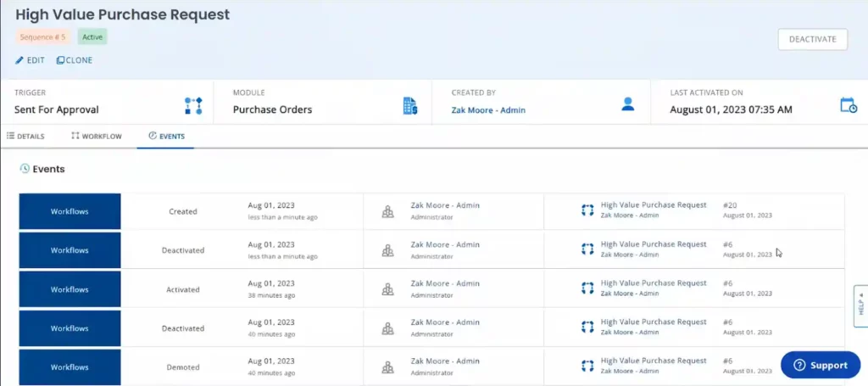Open High Value Purchase Request #20 entry
Viewport: 868px width, 386px height.
click(x=653, y=205)
